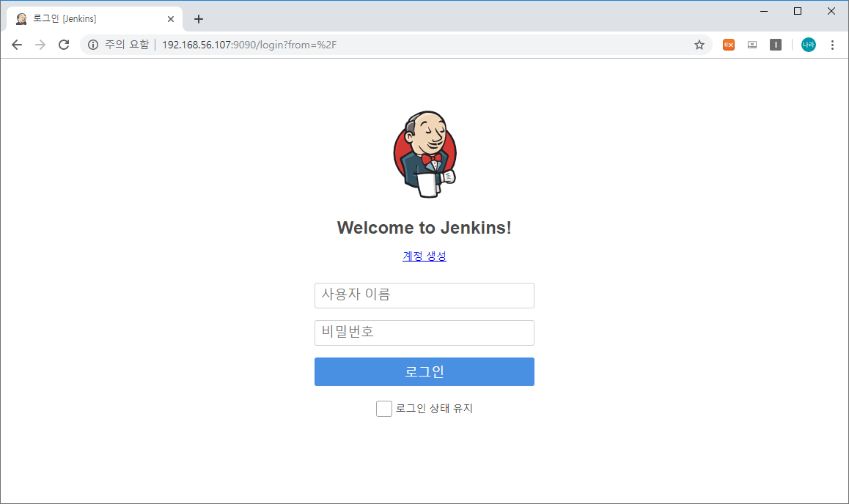849x504 pixels.
Task: Focus the 사용자 이름 field
Action: tap(425, 295)
